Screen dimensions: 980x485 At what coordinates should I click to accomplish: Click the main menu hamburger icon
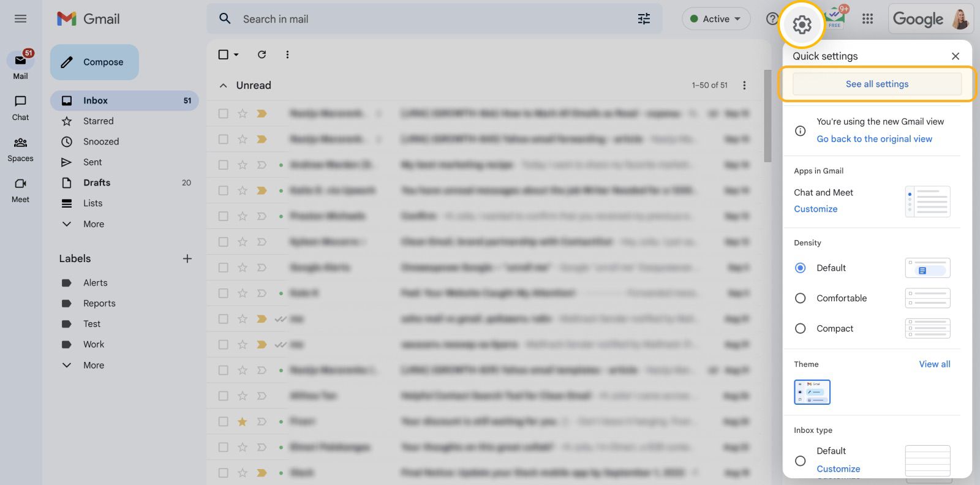(x=20, y=19)
